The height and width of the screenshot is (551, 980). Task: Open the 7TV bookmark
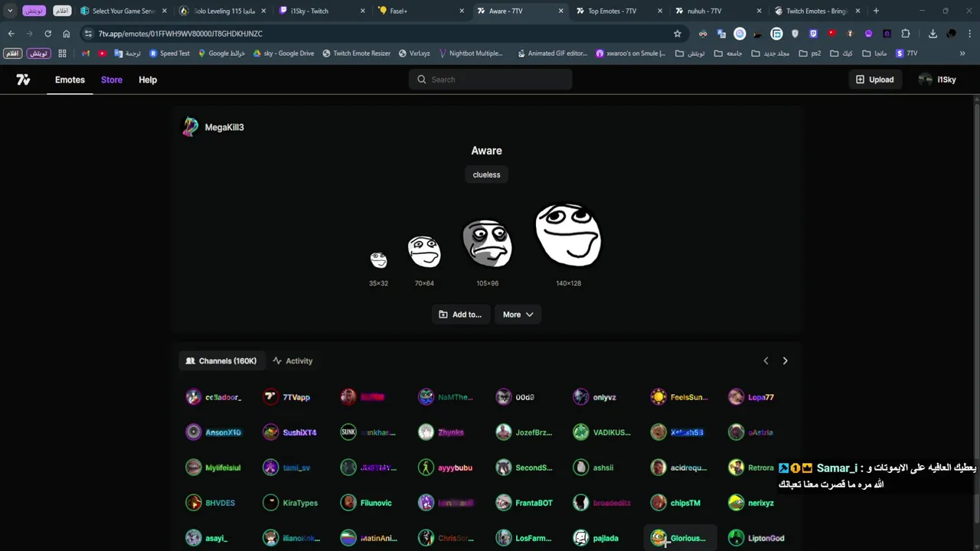click(906, 54)
